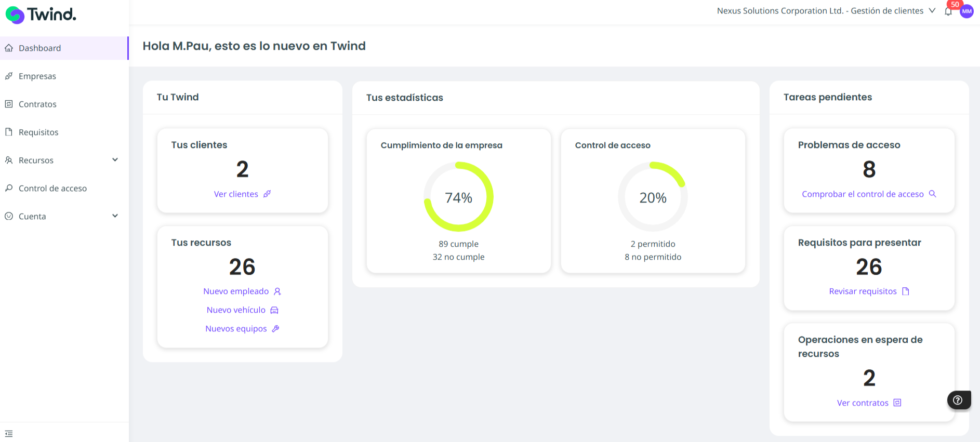Open the company selector dropdown arrow
This screenshot has width=980, height=442.
coord(932,10)
